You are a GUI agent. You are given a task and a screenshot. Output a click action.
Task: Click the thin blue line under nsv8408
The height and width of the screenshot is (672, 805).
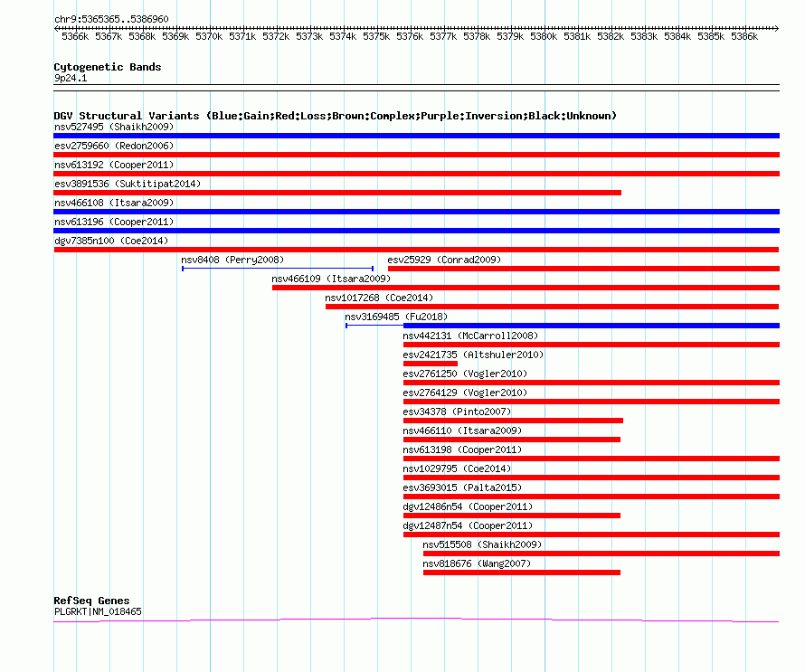tap(278, 269)
